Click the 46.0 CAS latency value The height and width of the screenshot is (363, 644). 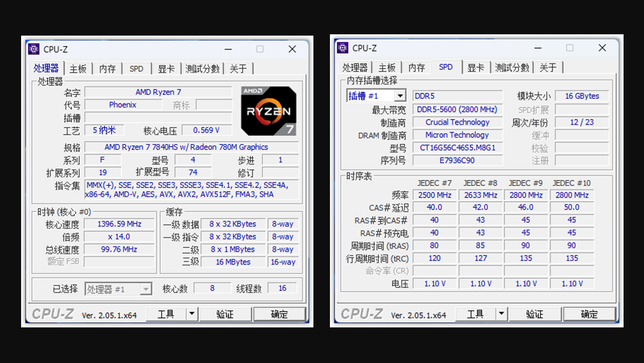click(525, 208)
